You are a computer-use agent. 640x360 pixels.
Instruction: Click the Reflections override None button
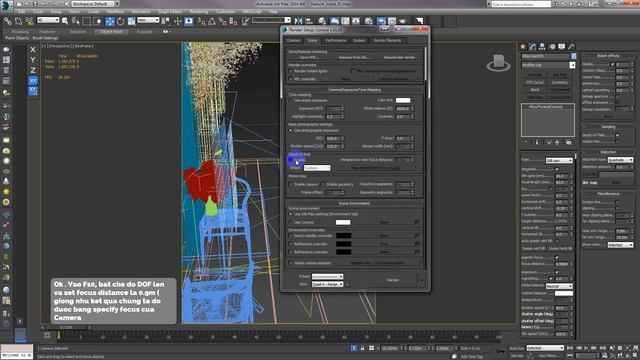(x=384, y=244)
